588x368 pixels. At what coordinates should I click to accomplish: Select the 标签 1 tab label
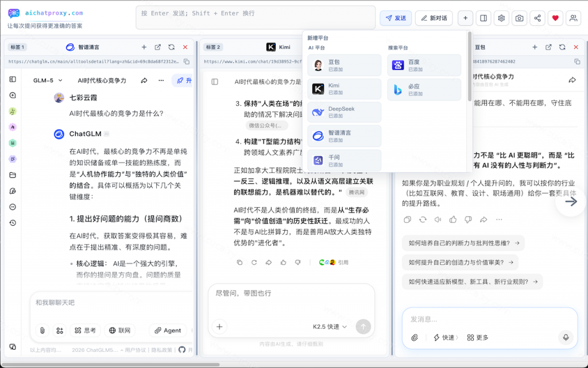17,47
